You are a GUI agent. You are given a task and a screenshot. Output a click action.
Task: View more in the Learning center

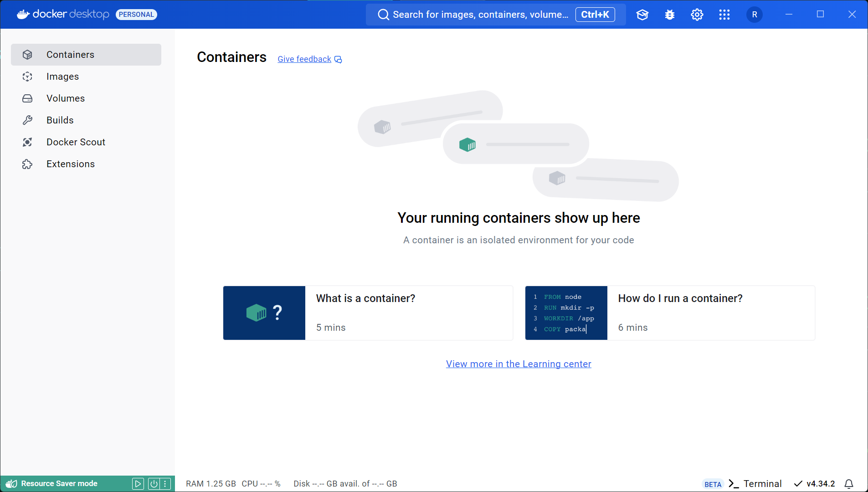518,364
